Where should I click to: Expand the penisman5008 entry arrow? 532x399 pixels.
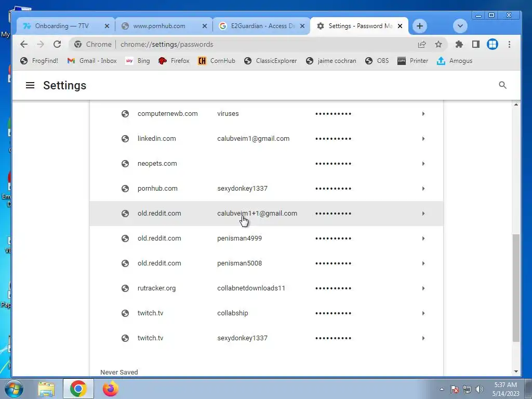[x=423, y=263]
